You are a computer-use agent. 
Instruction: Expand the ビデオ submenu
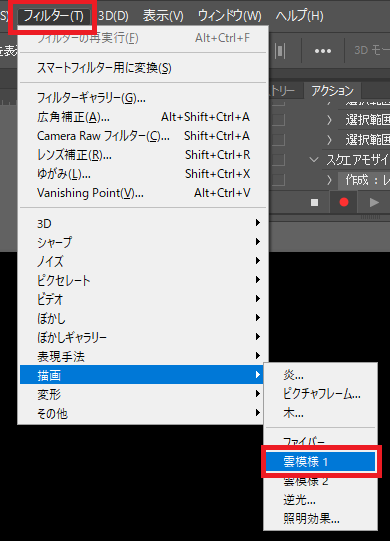[x=143, y=299]
